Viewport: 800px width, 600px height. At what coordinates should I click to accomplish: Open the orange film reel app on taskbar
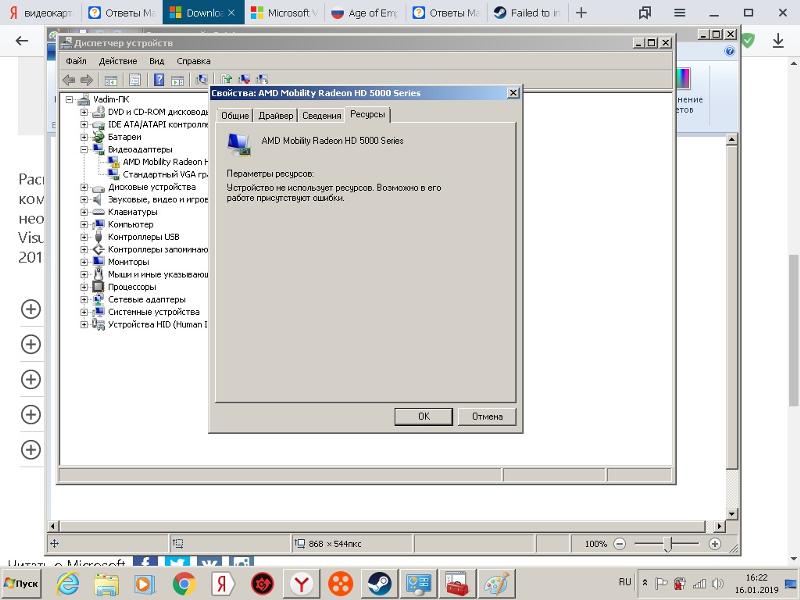click(340, 583)
